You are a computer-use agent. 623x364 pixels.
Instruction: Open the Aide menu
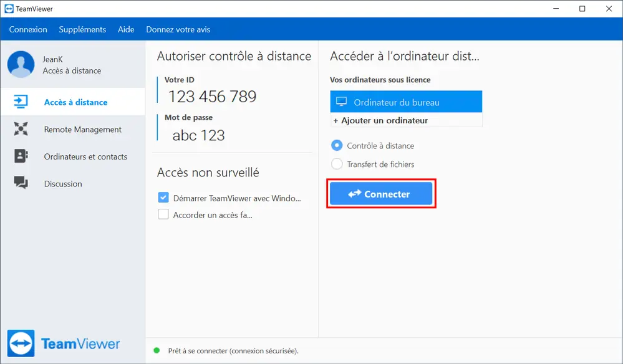coord(126,29)
